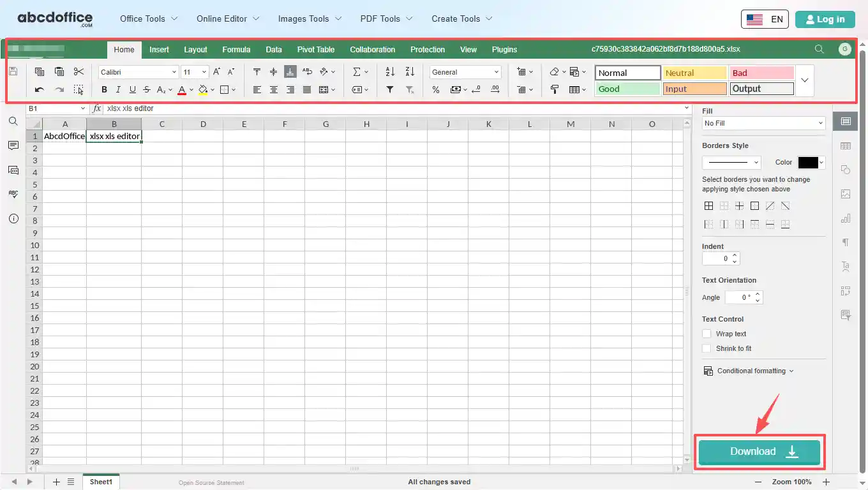Click the Cut scissors icon
This screenshot has height=490, width=868.
coord(79,72)
